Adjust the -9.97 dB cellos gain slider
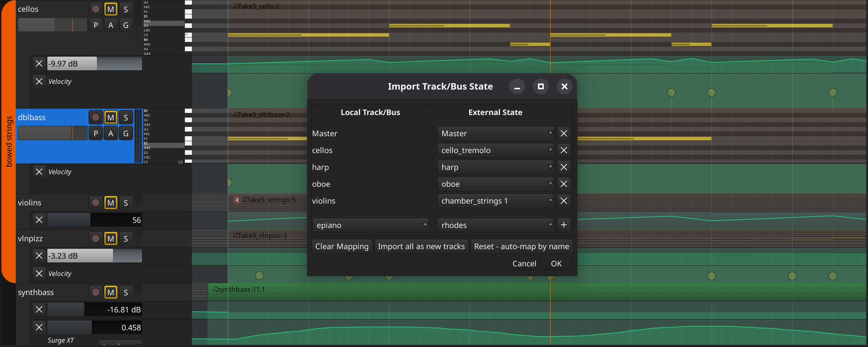Viewport: 868px width, 347px height. (x=94, y=63)
